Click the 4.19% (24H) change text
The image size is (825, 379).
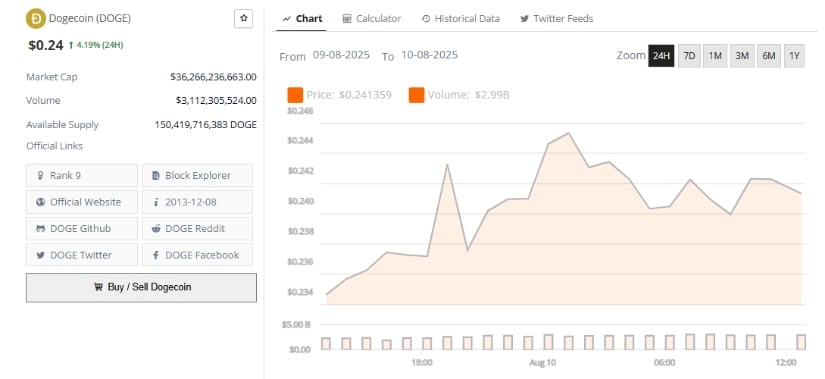[96, 45]
